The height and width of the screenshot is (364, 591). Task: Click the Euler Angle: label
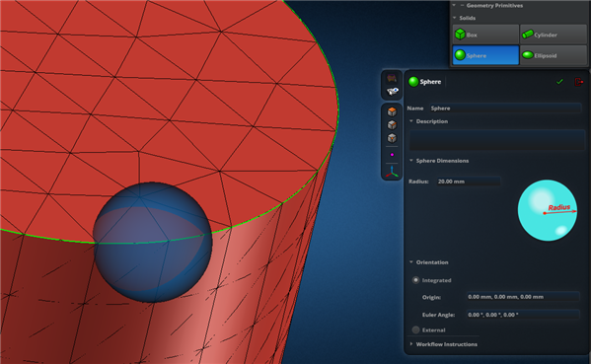point(438,315)
